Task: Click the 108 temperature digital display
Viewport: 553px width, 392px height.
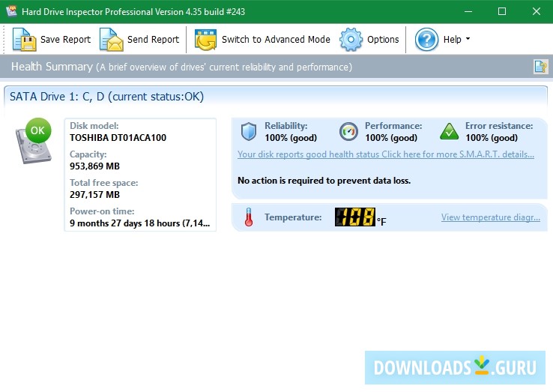Action: point(354,217)
